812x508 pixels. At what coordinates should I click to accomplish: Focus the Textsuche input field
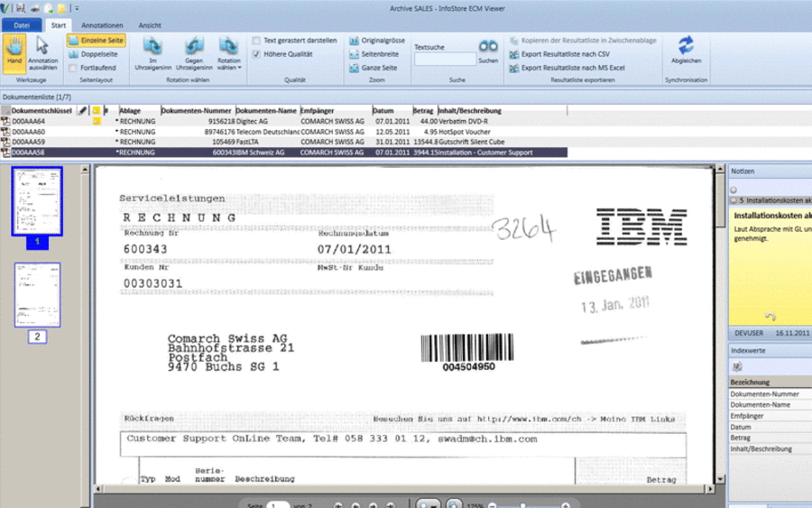[445, 60]
